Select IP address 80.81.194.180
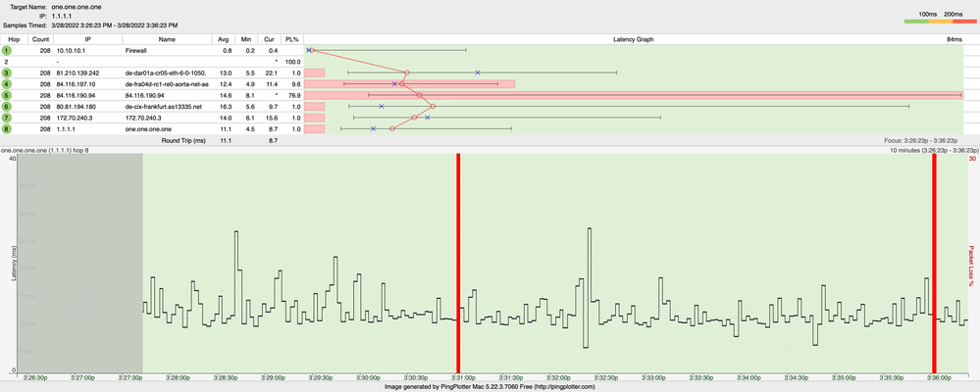 click(x=76, y=107)
